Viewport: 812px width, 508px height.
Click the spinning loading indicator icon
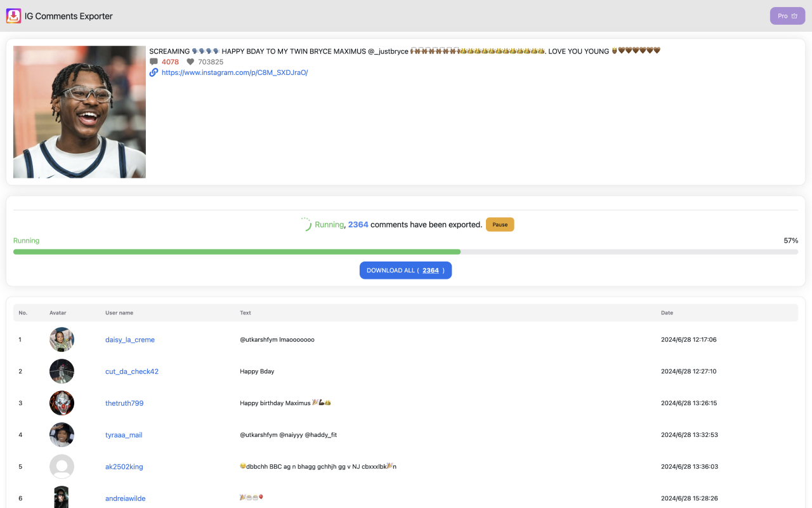click(305, 224)
